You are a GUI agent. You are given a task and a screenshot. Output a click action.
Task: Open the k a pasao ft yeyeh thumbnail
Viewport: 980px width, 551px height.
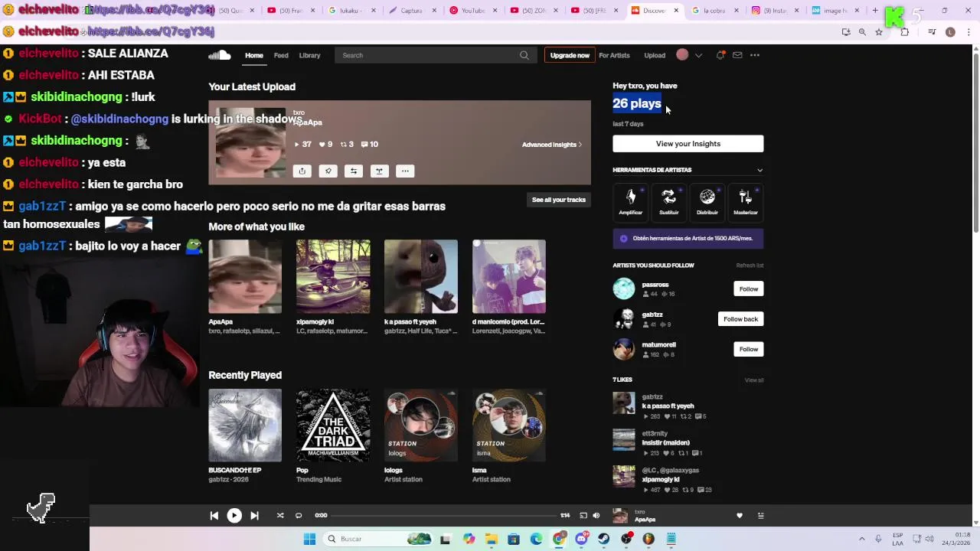coord(421,276)
